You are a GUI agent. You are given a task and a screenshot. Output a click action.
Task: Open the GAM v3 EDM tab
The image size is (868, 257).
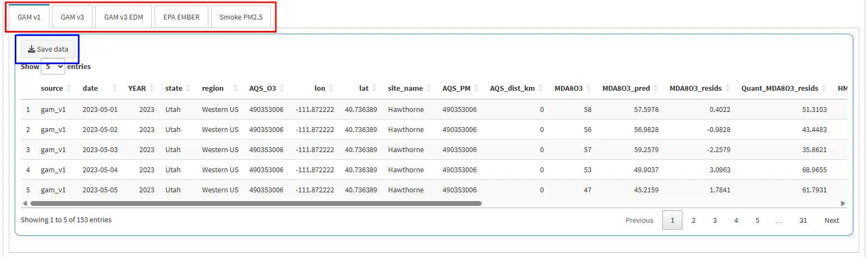coord(124,17)
